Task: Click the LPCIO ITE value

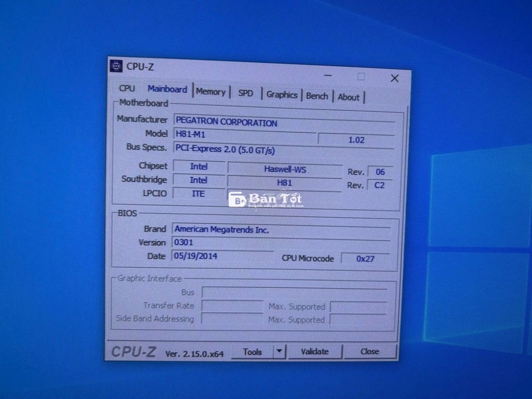Action: (x=198, y=194)
